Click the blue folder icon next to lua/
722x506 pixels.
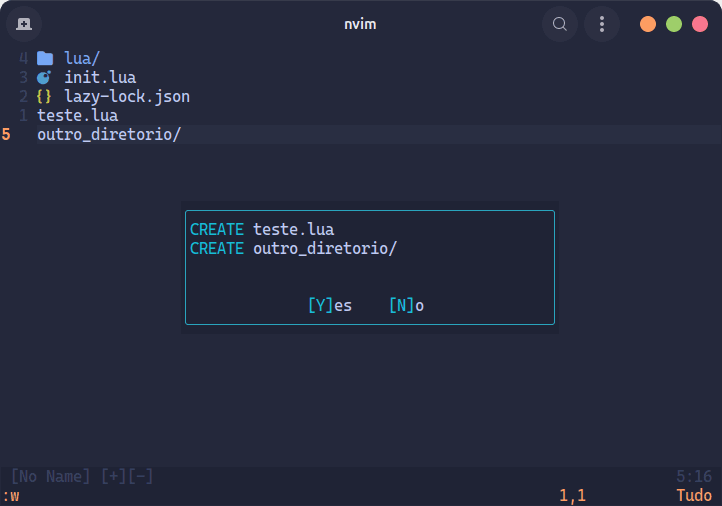(45, 58)
